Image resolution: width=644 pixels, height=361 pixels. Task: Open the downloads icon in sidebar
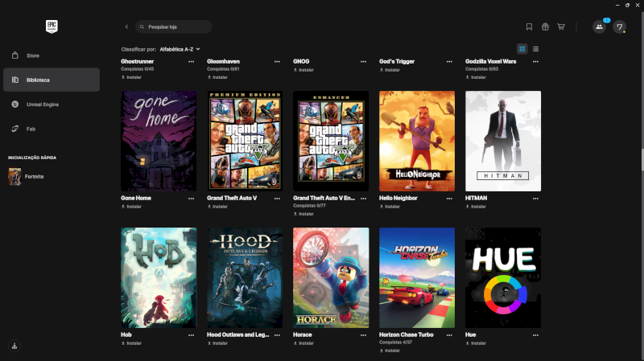pos(14,346)
